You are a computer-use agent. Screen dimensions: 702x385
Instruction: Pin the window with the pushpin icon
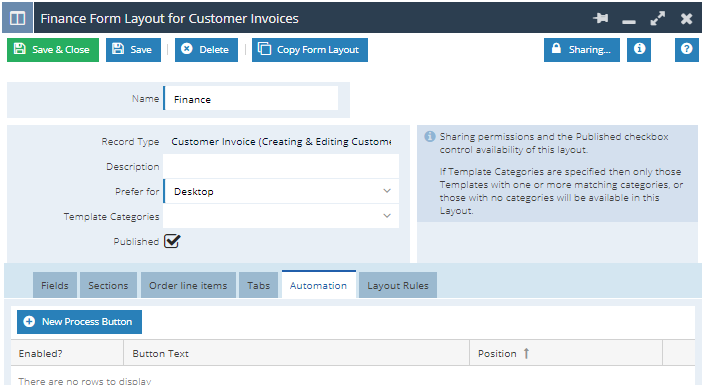point(601,18)
